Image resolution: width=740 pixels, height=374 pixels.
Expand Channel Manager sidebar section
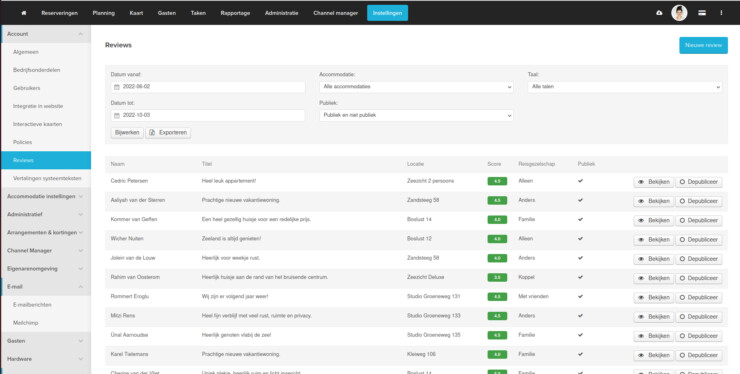click(46, 251)
